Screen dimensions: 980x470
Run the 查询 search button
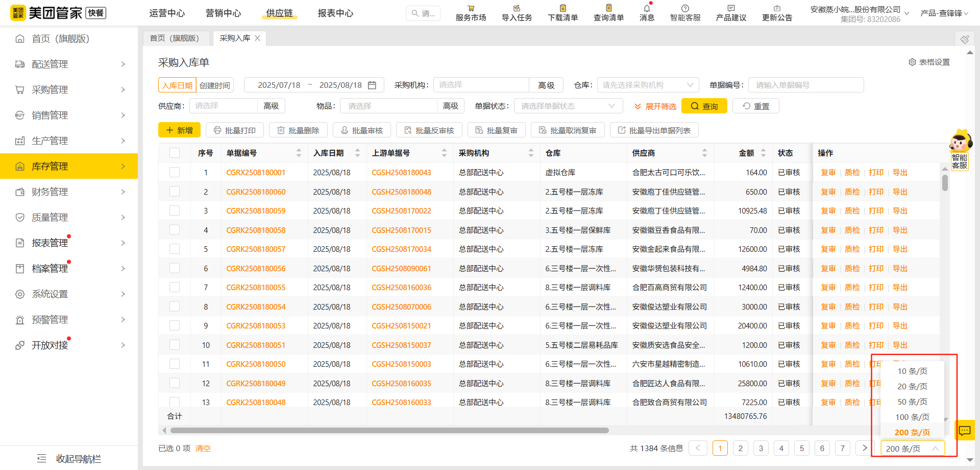click(704, 106)
